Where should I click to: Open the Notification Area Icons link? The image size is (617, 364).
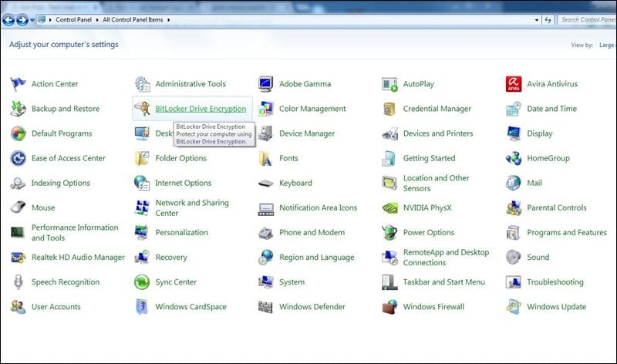[x=318, y=207]
